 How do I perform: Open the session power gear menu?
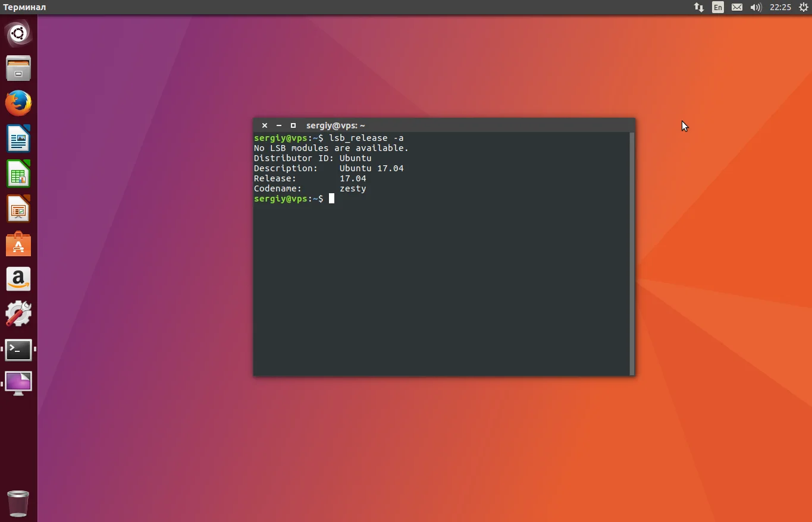click(804, 7)
